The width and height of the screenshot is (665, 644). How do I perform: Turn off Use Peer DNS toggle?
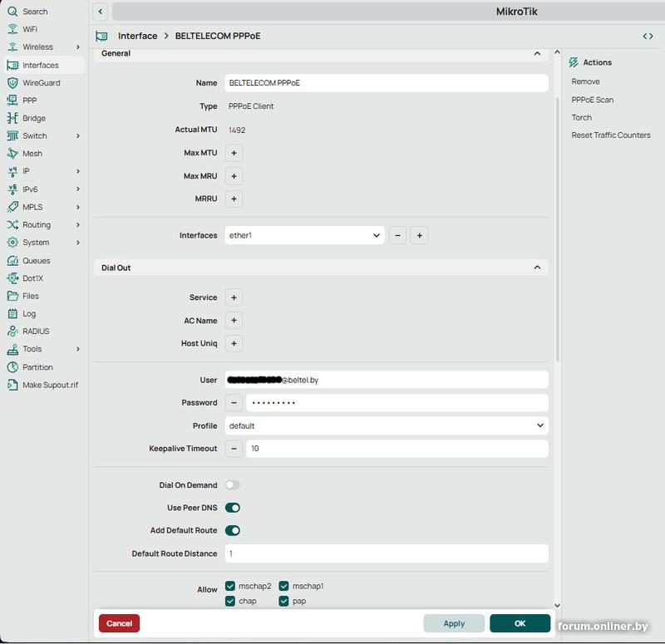pos(233,508)
